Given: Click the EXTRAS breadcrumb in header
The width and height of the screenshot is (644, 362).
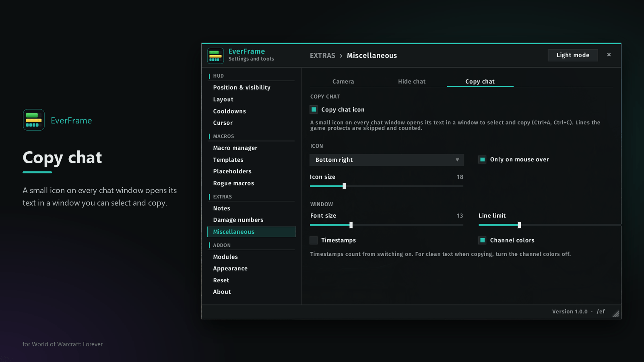Looking at the screenshot, I should click(322, 56).
